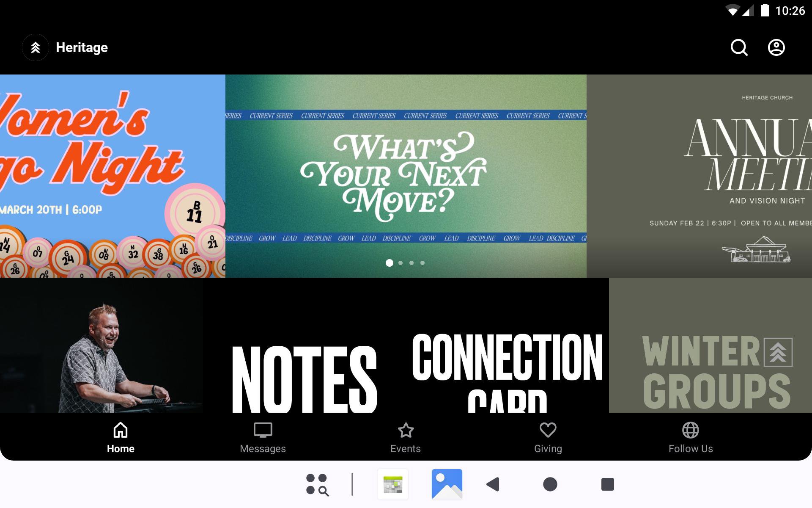Open the Follow Us tab
This screenshot has height=508, width=812.
pos(690,438)
